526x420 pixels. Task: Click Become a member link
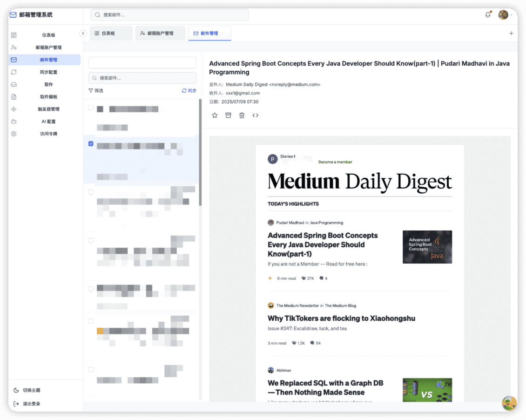click(335, 162)
